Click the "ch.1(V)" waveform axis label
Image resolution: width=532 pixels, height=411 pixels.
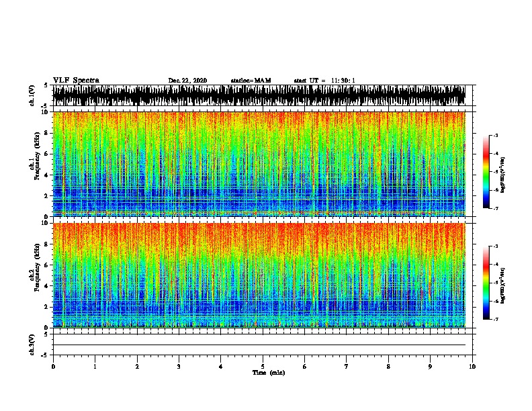[32, 95]
